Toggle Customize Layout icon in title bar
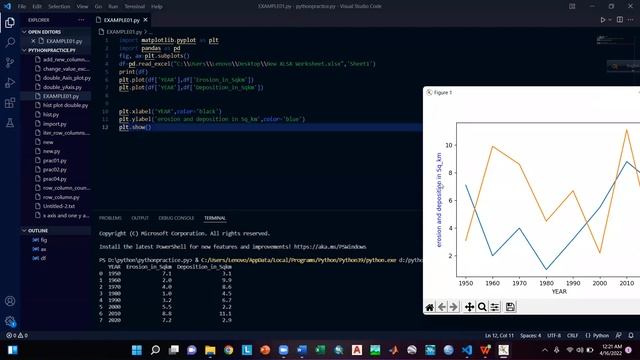This screenshot has height=360, width=640. pyautogui.click(x=572, y=6)
